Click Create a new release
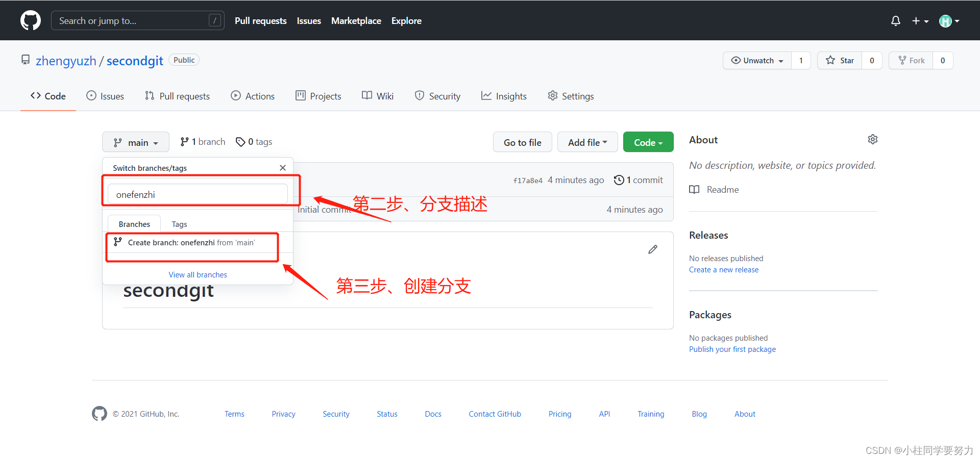 (724, 270)
